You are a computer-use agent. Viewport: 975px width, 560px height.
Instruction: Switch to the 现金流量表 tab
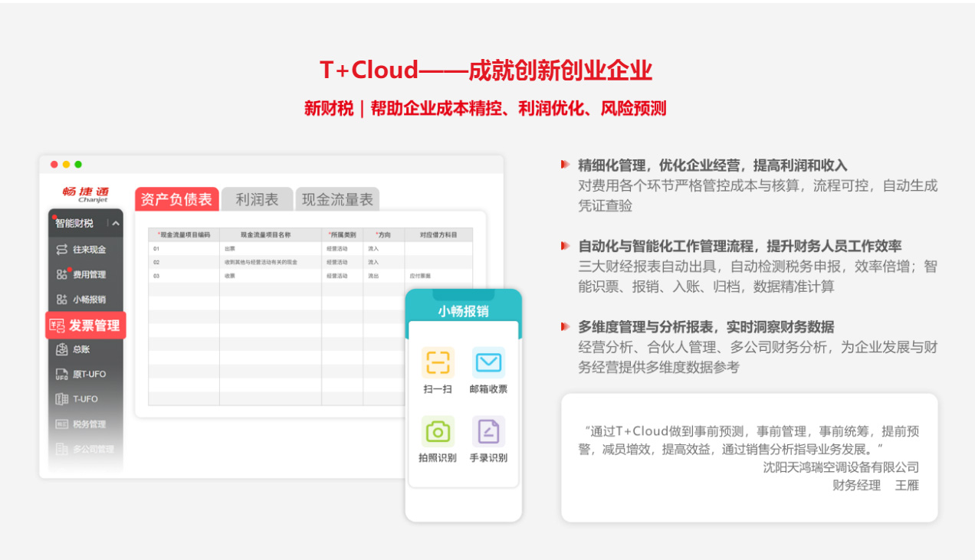pos(337,199)
